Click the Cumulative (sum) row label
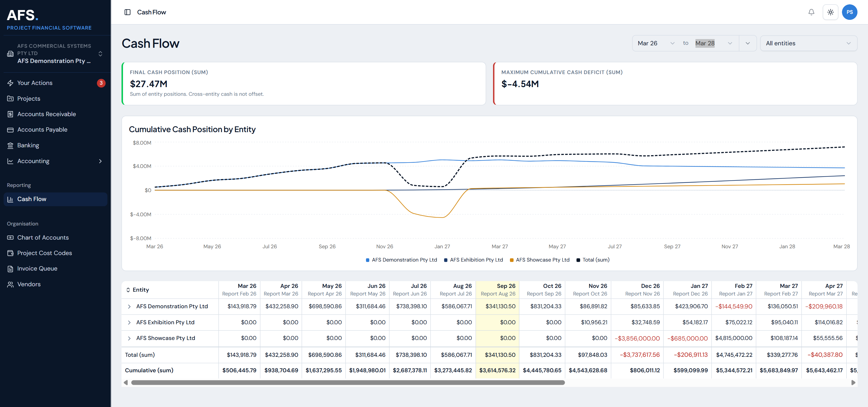Viewport: 868px width, 407px height. (x=149, y=370)
